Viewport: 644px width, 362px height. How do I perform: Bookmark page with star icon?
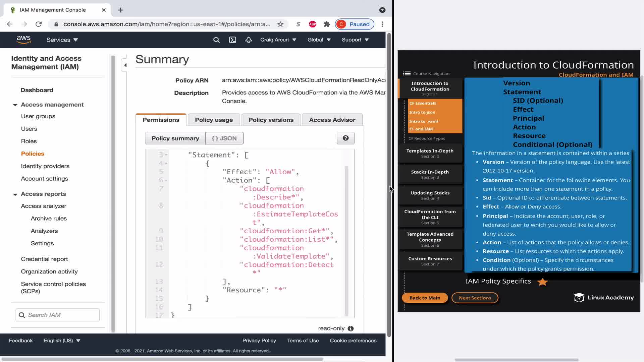pyautogui.click(x=280, y=24)
